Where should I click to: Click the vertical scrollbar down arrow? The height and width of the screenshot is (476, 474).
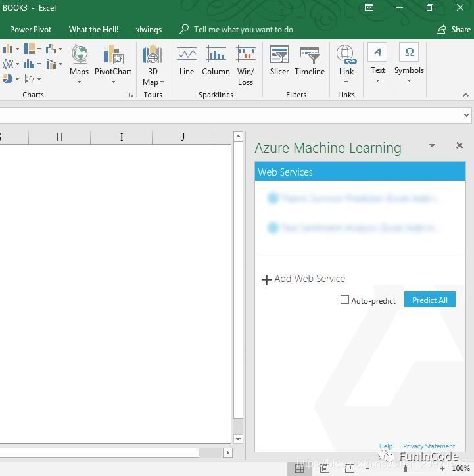coord(238,439)
